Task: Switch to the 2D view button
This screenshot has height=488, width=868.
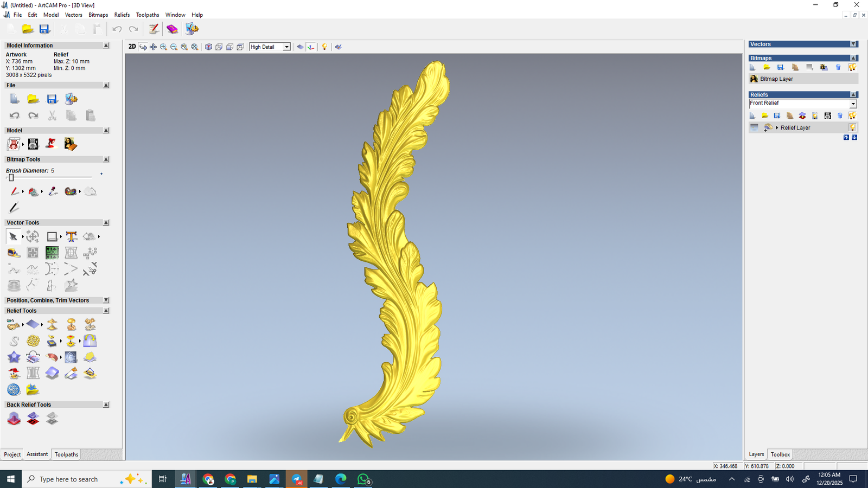Action: tap(132, 47)
